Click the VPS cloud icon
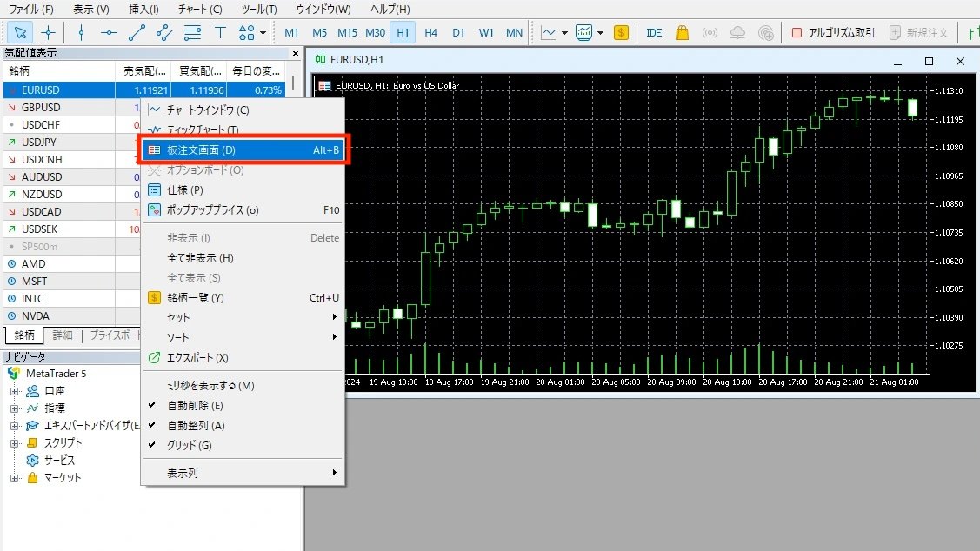Screen dimensions: 980x551 (x=737, y=32)
